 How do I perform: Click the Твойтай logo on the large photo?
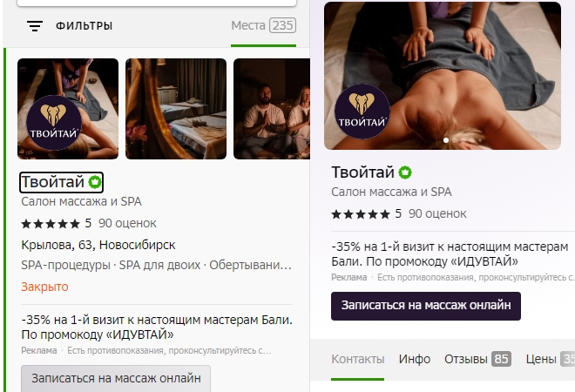362,112
